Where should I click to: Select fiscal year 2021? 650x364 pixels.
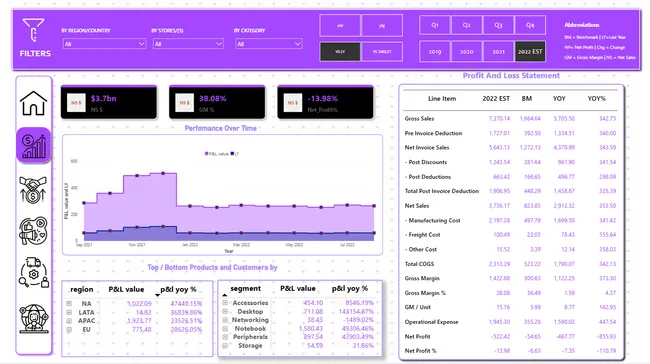pyautogui.click(x=498, y=51)
